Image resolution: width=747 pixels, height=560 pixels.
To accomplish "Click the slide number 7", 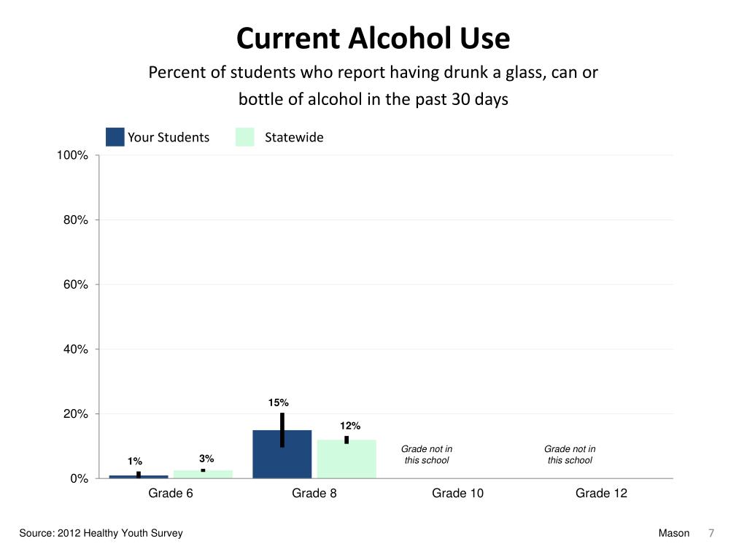I will click(x=711, y=533).
